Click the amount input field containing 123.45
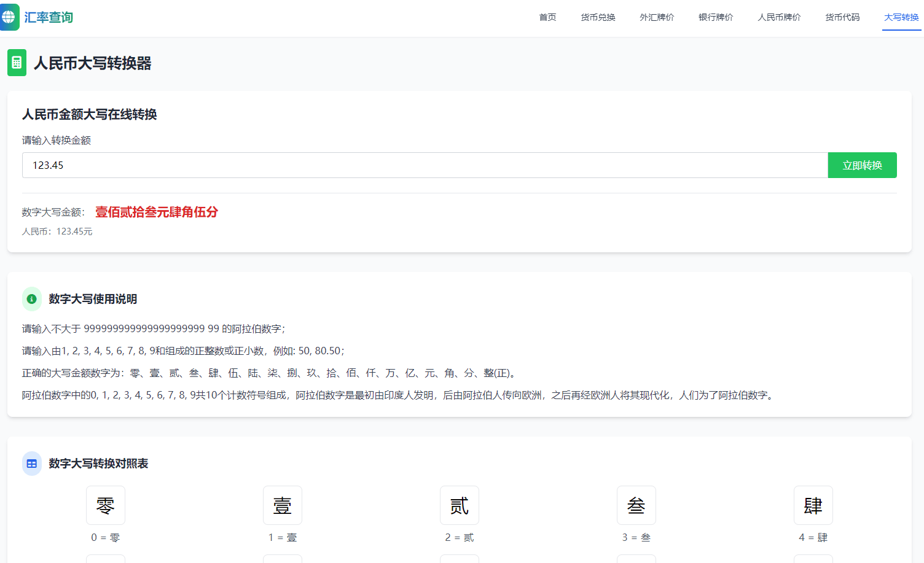The width and height of the screenshot is (924, 563). (x=425, y=165)
